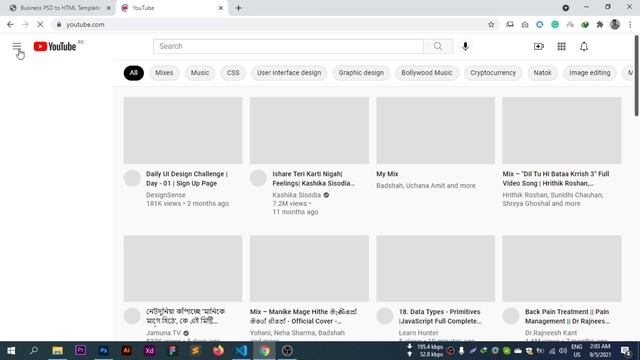The width and height of the screenshot is (640, 360).
Task: Open the My Mix thumbnail
Action: [x=436, y=130]
